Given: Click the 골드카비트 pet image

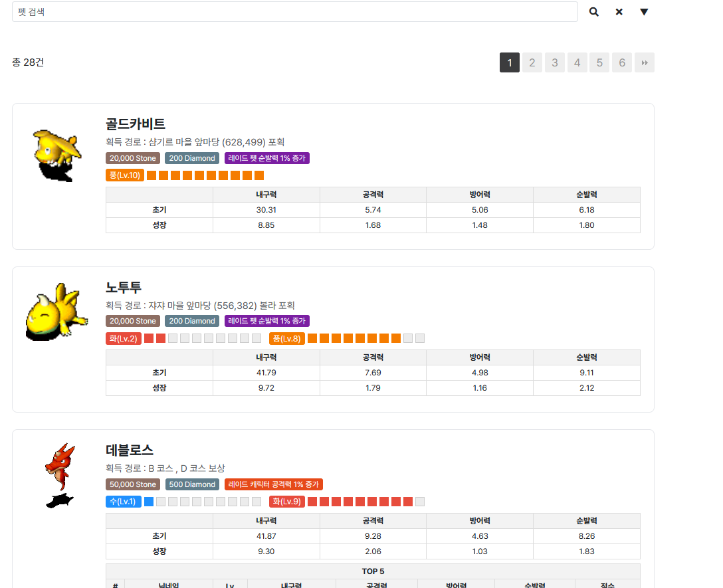Looking at the screenshot, I should coord(56,155).
